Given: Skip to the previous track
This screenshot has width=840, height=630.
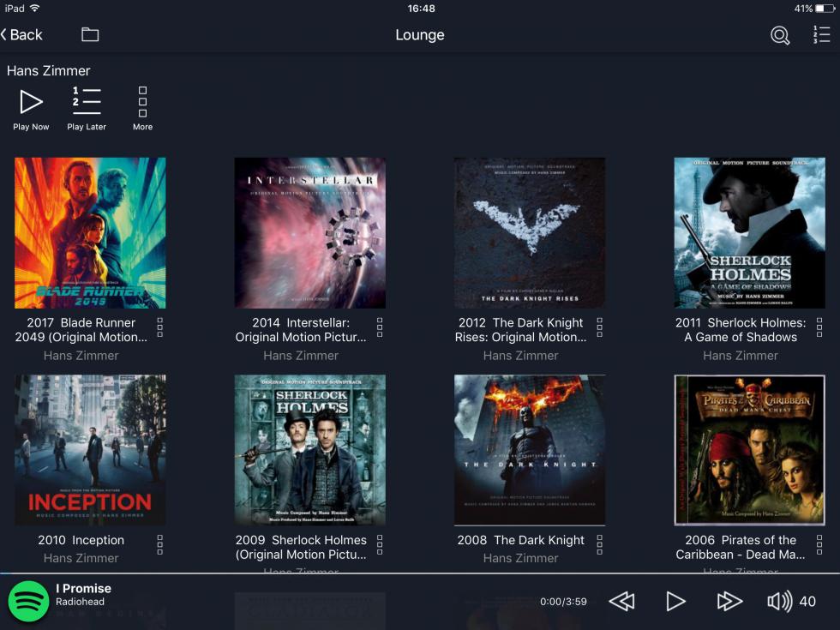Looking at the screenshot, I should (621, 602).
